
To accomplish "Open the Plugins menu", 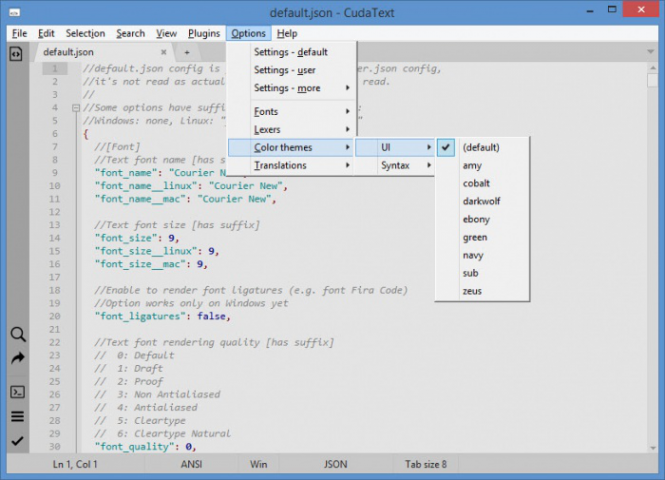I will pyautogui.click(x=204, y=33).
